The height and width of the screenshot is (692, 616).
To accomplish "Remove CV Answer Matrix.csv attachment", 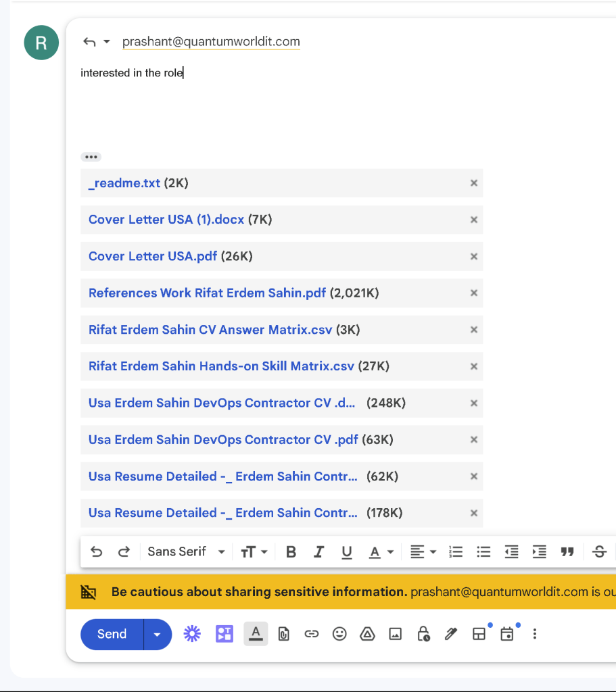I will pyautogui.click(x=474, y=330).
